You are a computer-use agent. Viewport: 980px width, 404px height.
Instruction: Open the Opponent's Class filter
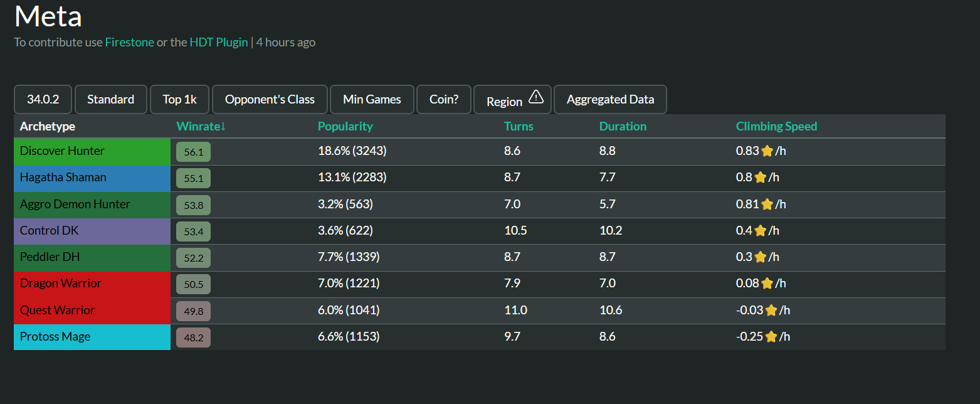(x=270, y=99)
